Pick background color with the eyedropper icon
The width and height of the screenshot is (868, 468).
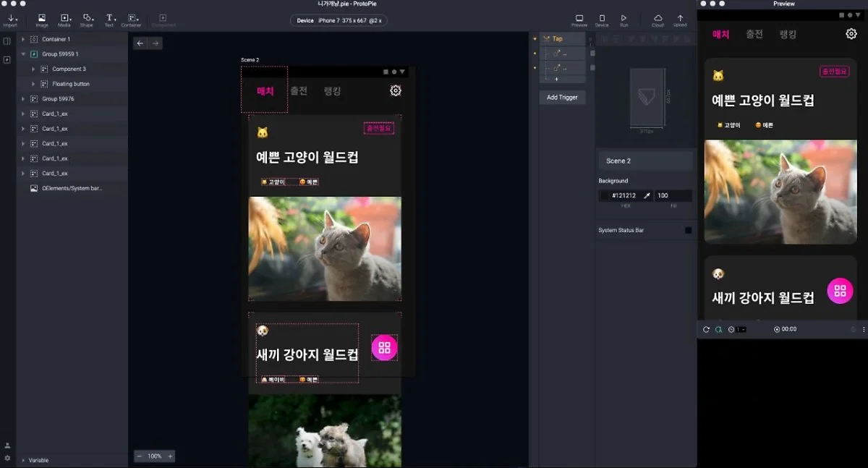[x=647, y=195]
